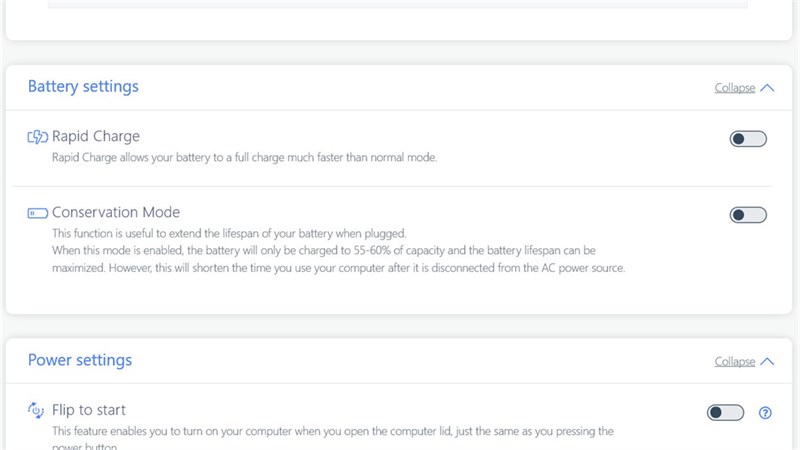Click the Flip to start description text
This screenshot has width=800, height=450.
pyautogui.click(x=332, y=431)
